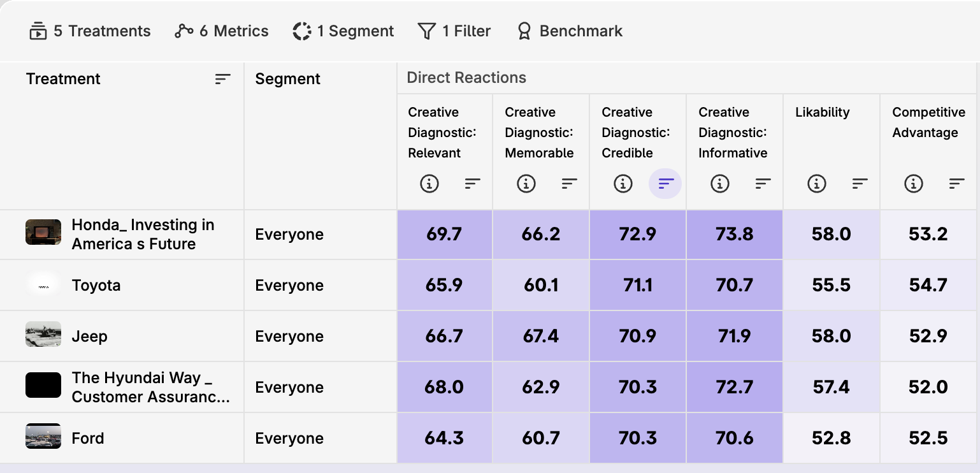
Task: Click Jeep's Credible score 70.9
Action: (x=638, y=337)
